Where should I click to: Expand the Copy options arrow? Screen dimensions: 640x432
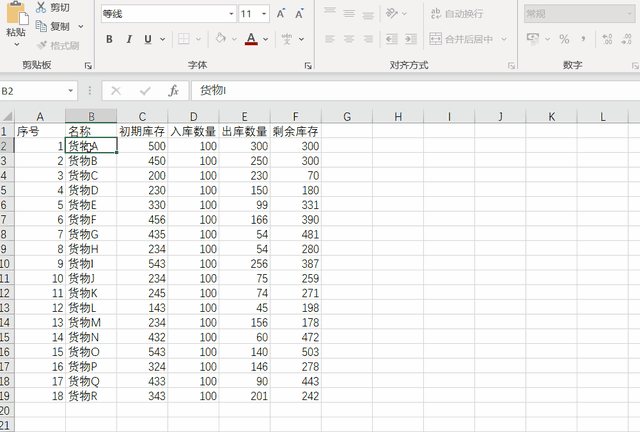[x=81, y=27]
